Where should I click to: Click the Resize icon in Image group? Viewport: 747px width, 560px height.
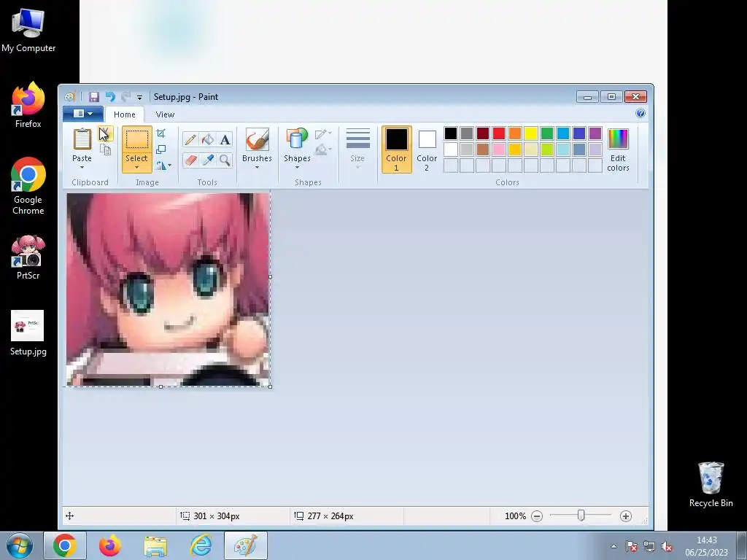click(161, 149)
